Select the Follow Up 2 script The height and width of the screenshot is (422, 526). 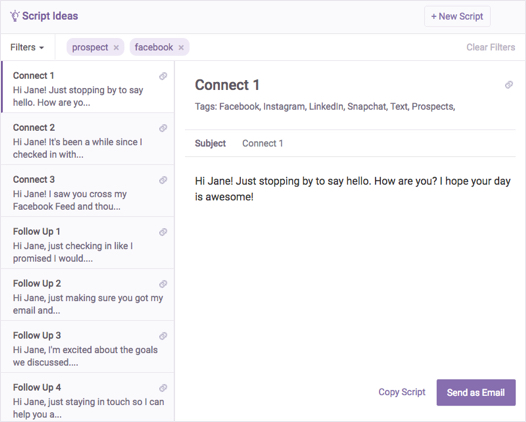pyautogui.click(x=88, y=295)
